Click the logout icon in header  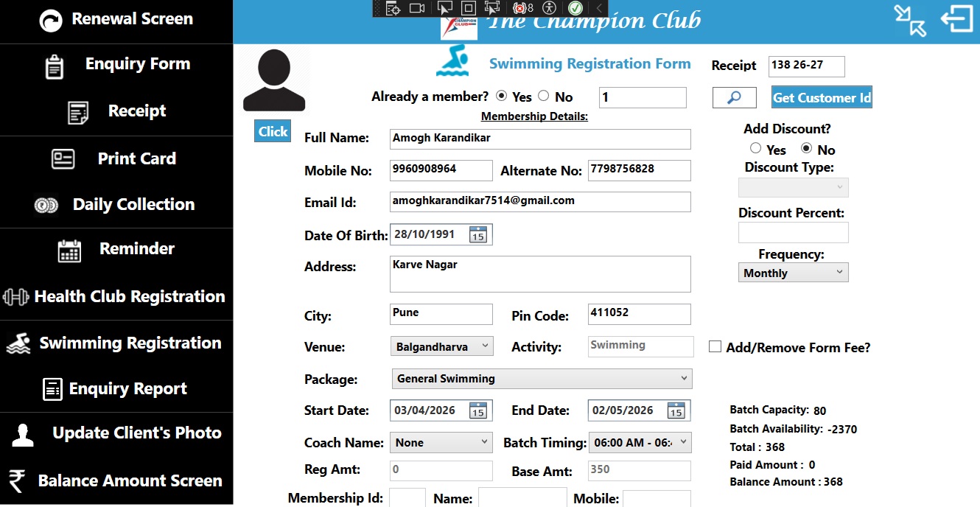click(956, 20)
